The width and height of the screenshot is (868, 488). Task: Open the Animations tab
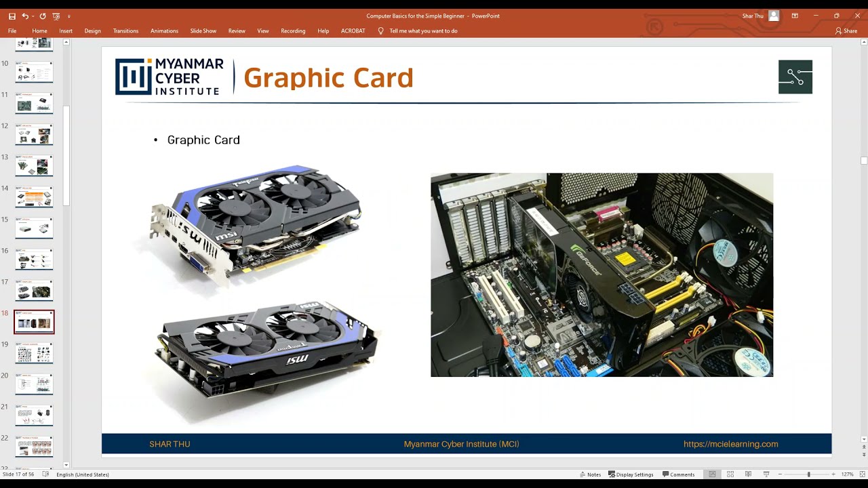(x=164, y=31)
